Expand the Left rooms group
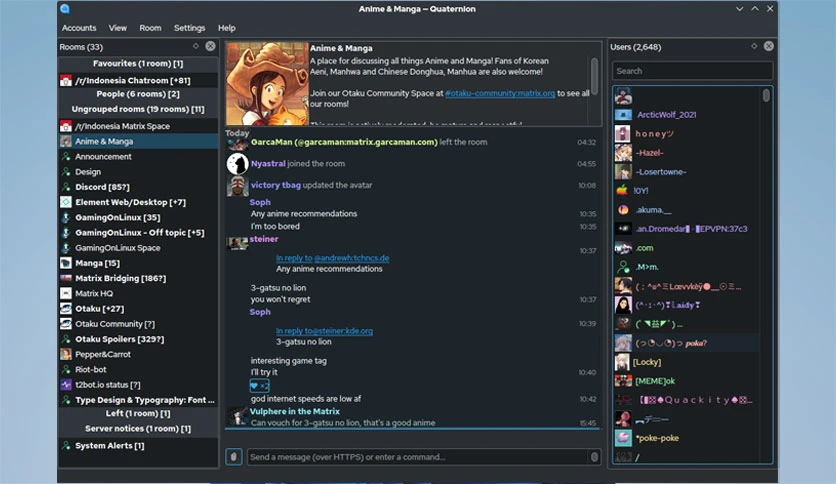Image resolution: width=836 pixels, height=484 pixels. [138, 413]
